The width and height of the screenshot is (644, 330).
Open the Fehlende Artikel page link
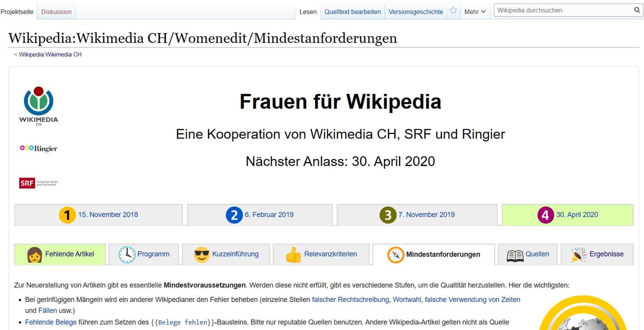click(x=69, y=254)
